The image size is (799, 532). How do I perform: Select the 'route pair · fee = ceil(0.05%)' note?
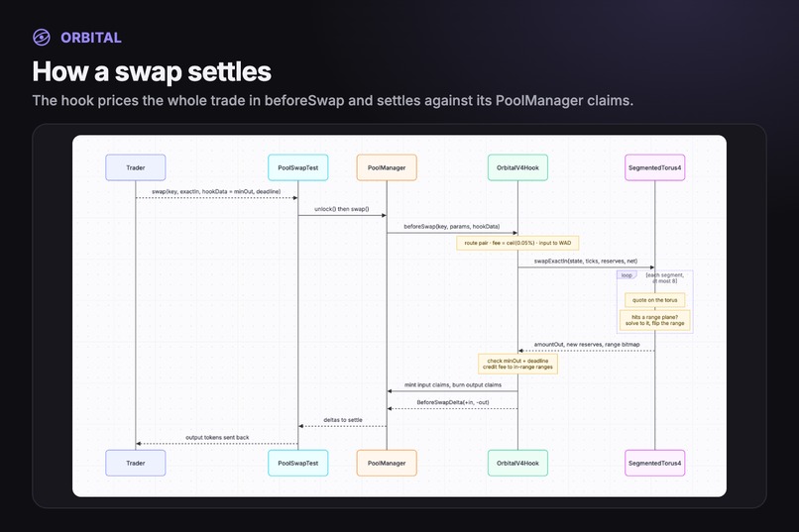pyautogui.click(x=517, y=244)
